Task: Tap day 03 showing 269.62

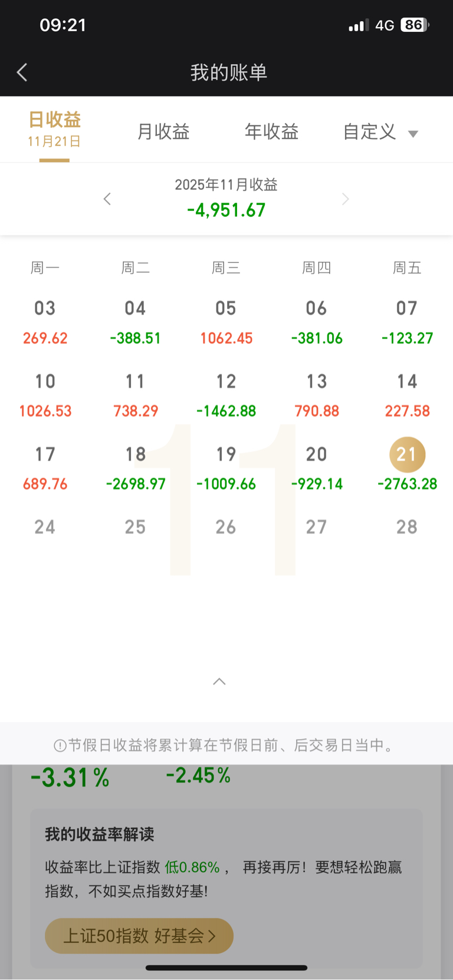Action: [45, 322]
